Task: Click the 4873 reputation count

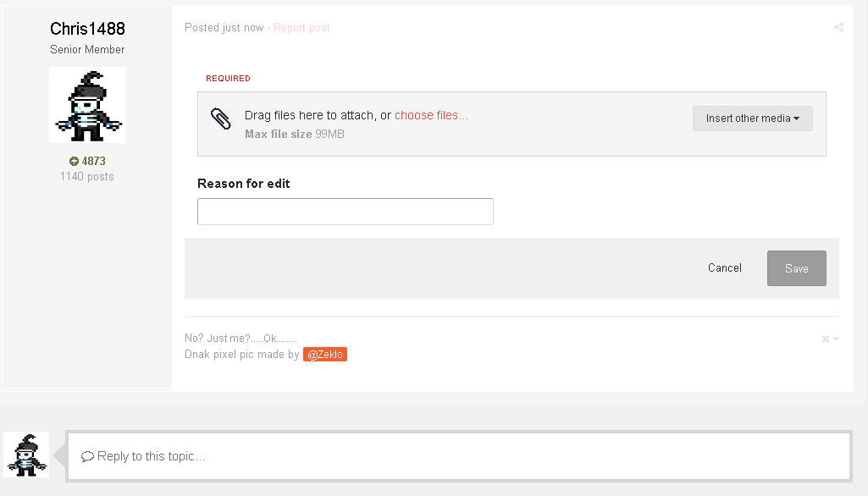Action: [x=94, y=161]
